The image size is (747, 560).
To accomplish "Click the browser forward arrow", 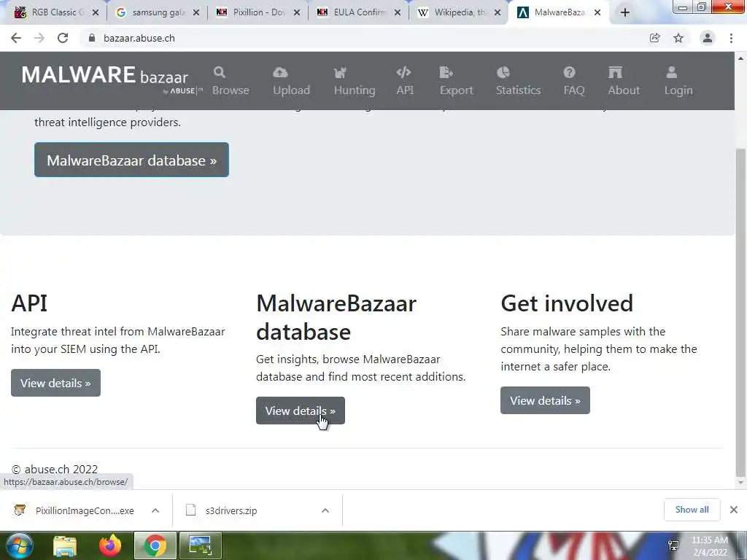I will point(39,38).
